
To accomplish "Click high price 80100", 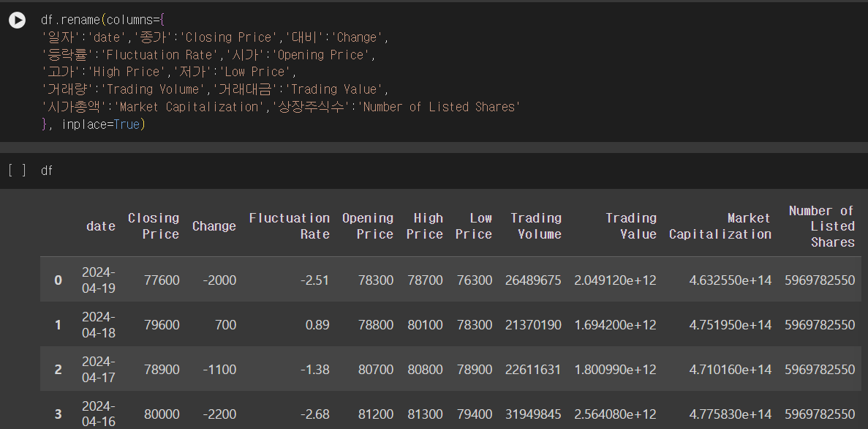I will 425,325.
